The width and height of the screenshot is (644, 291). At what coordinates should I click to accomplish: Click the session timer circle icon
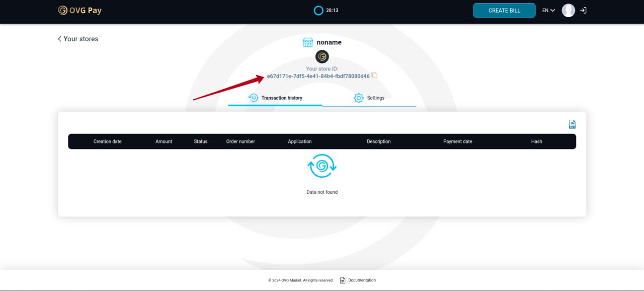click(x=318, y=10)
